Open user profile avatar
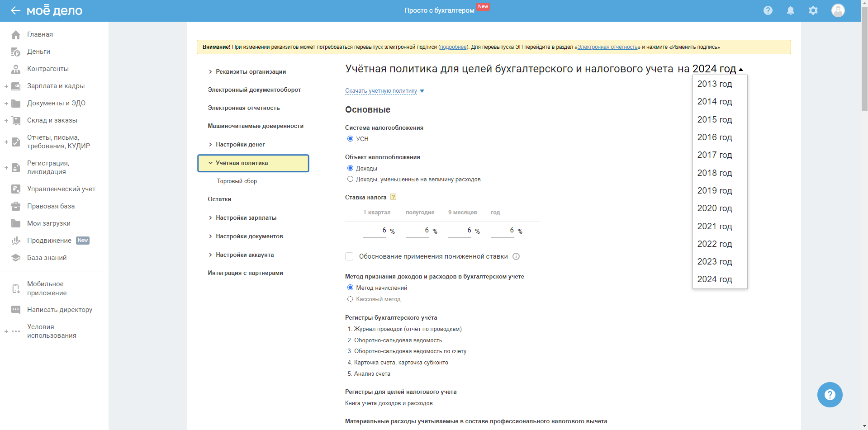868x430 pixels. (838, 10)
